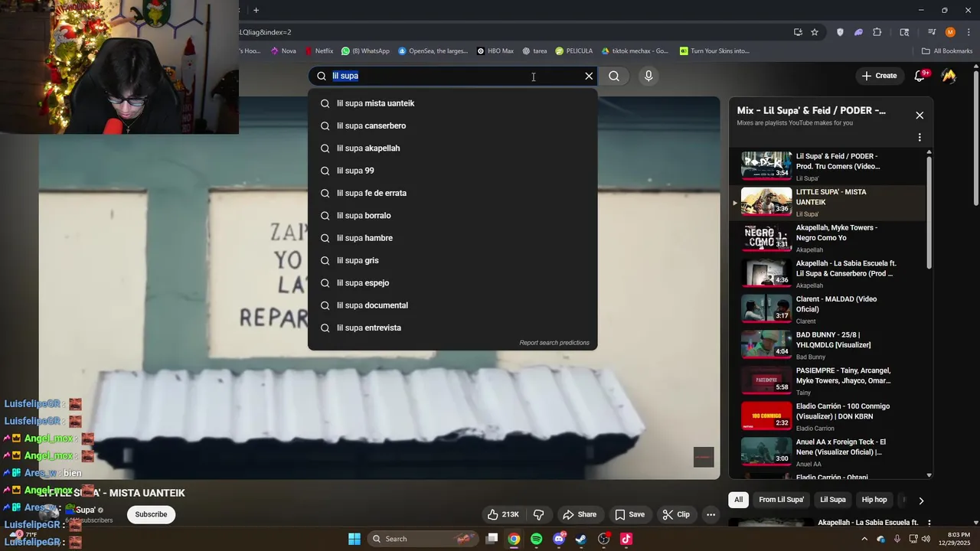The width and height of the screenshot is (980, 551).
Task: Open the YouTube account avatar menu
Action: click(x=949, y=76)
